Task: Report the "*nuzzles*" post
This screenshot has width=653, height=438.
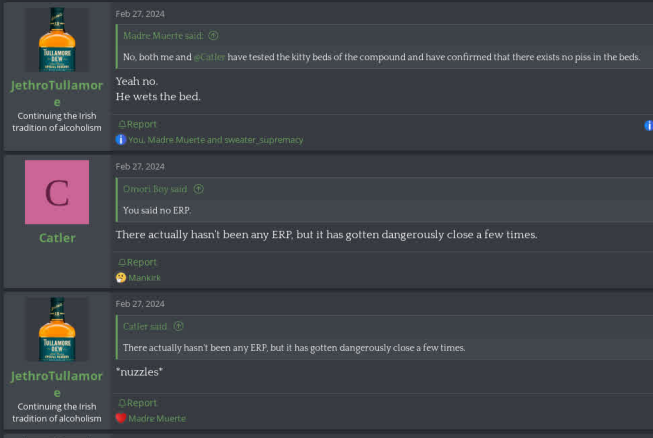Action: (x=137, y=402)
